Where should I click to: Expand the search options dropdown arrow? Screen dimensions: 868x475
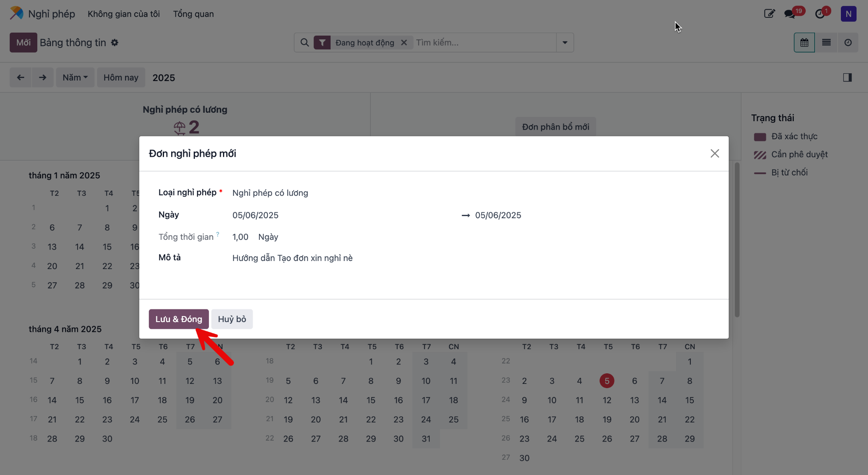pos(565,42)
